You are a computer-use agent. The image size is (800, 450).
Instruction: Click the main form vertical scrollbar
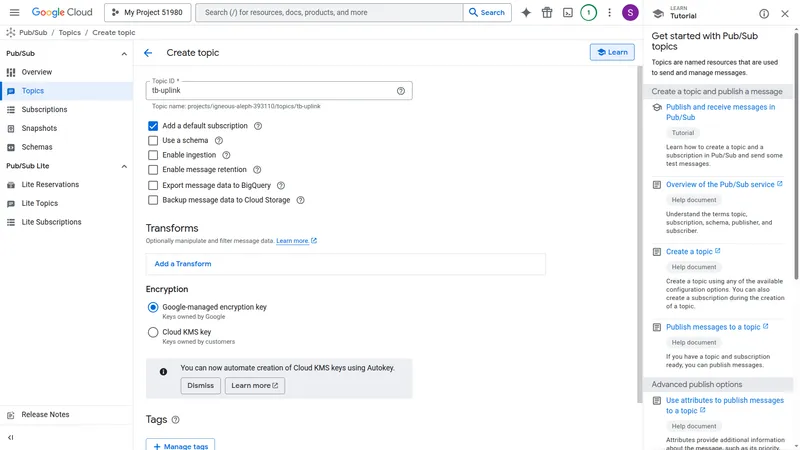(x=640, y=234)
